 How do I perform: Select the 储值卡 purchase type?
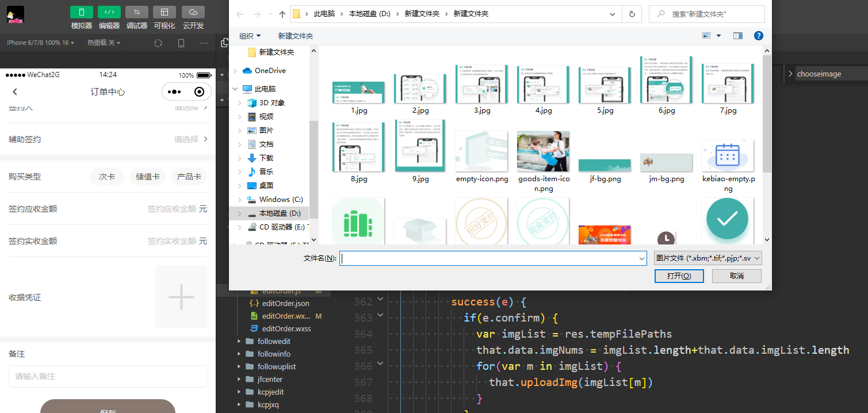click(x=148, y=177)
